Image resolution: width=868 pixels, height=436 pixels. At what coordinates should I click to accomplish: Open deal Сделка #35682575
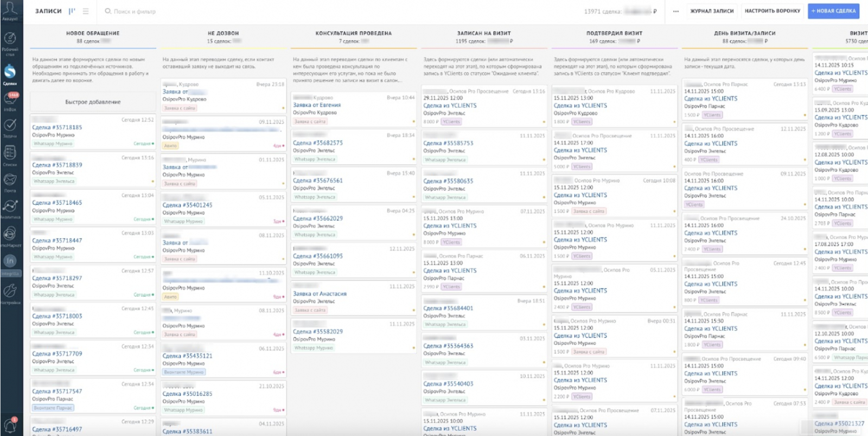click(318, 143)
